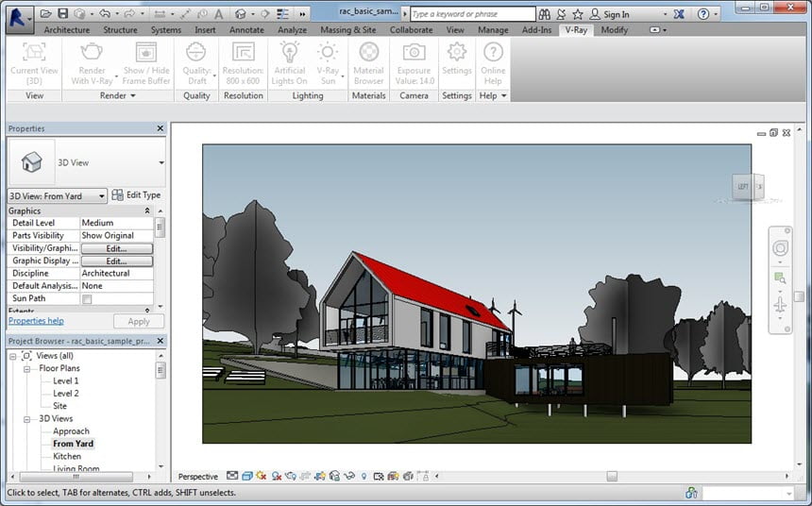Screen dimensions: 812x506
Task: Click the Edit Type button
Action: point(136,194)
